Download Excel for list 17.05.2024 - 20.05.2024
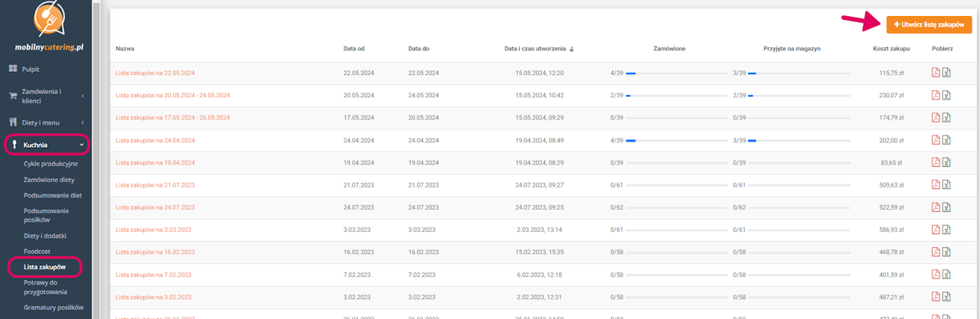980x319 pixels. [x=946, y=118]
